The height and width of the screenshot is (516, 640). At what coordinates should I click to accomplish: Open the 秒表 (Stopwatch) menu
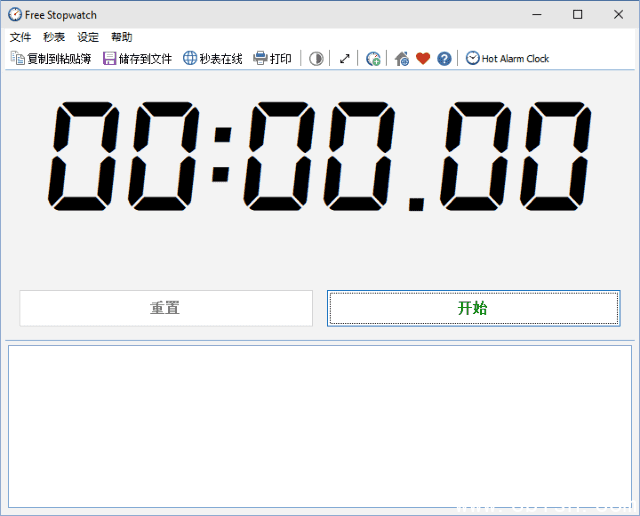point(54,37)
